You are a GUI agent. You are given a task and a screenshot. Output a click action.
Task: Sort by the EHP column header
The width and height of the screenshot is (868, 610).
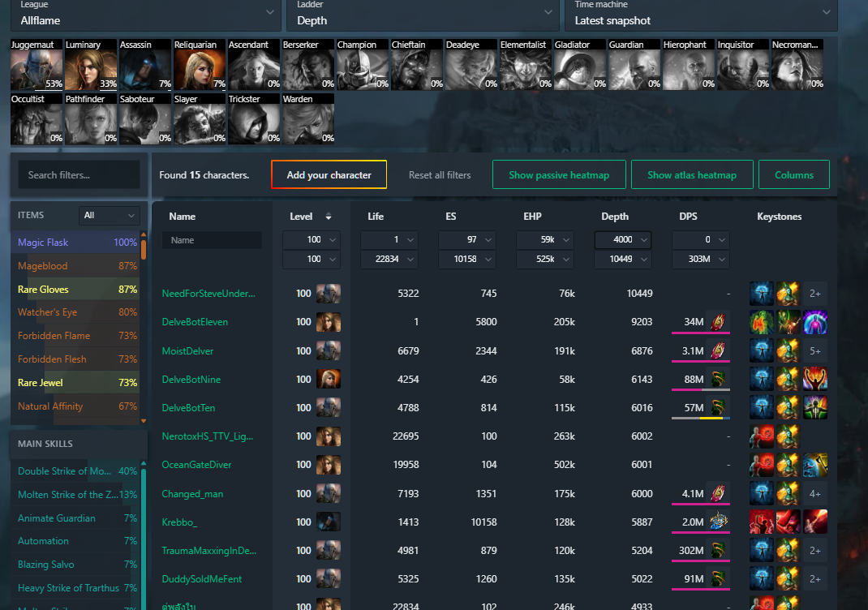[532, 217]
